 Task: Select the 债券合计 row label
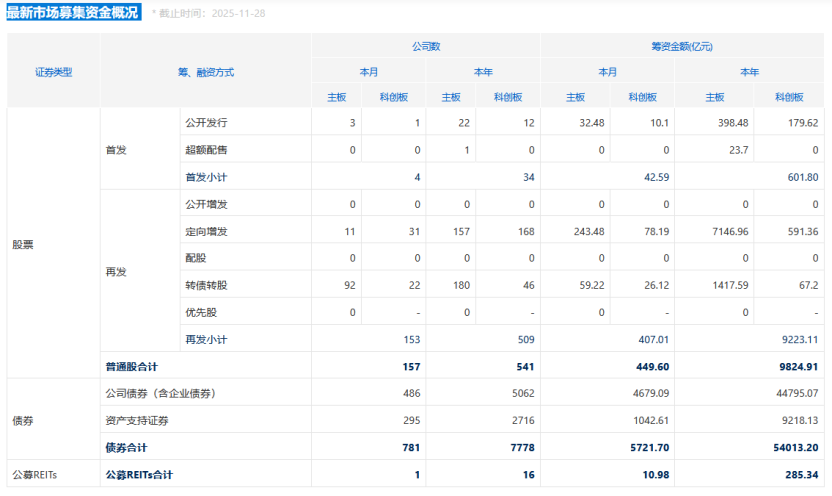click(x=126, y=448)
